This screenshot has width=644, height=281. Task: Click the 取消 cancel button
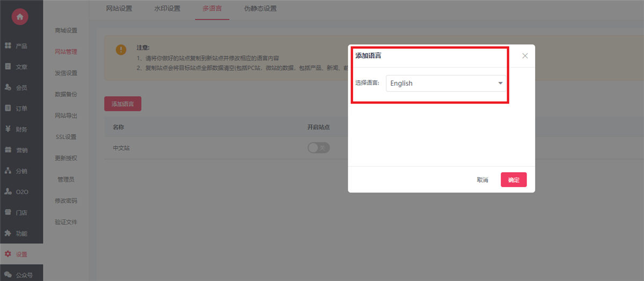(x=482, y=180)
